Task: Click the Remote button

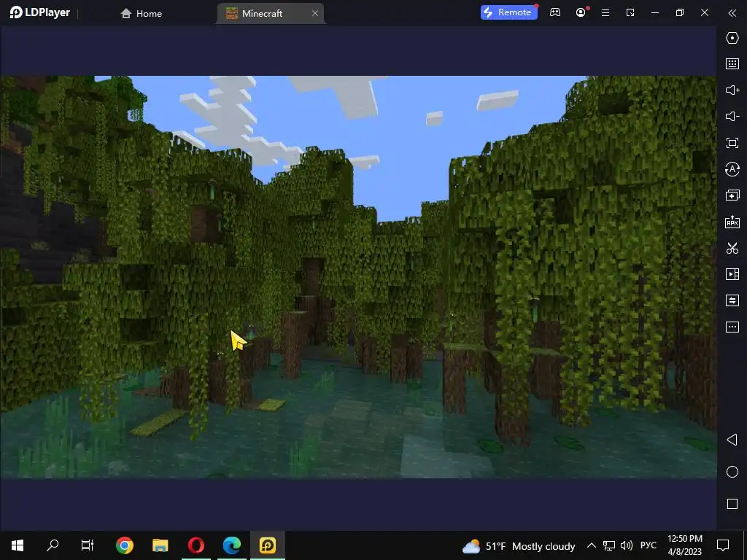Action: 508,12
